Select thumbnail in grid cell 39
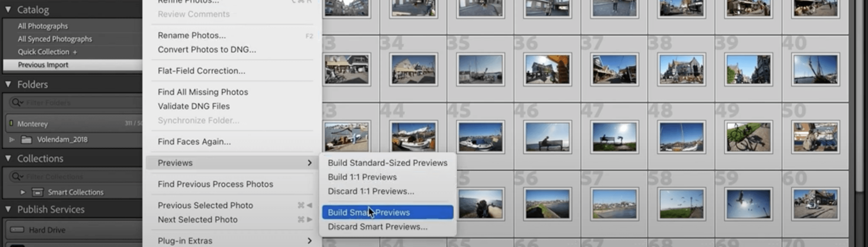 pos(748,70)
